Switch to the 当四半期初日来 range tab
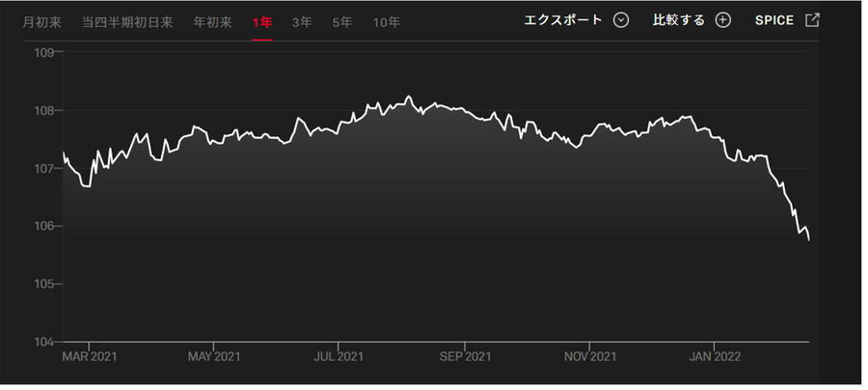The height and width of the screenshot is (390, 868). 127,21
